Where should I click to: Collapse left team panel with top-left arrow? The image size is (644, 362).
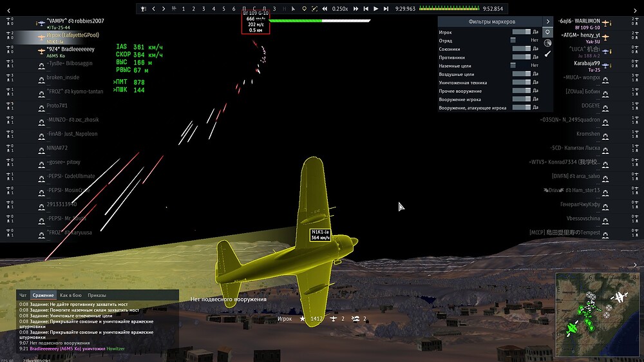tap(8, 11)
